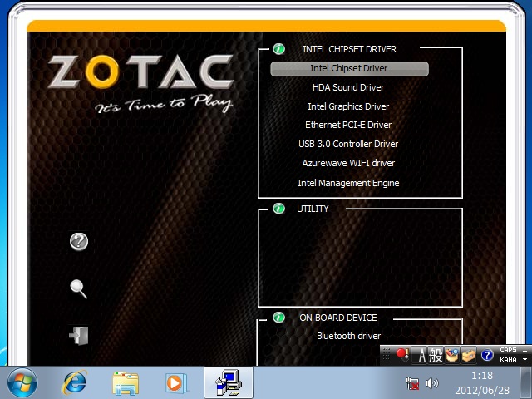This screenshot has width=532, height=399.
Task: Launch Internet Explorer from the taskbar
Action: pos(74,382)
